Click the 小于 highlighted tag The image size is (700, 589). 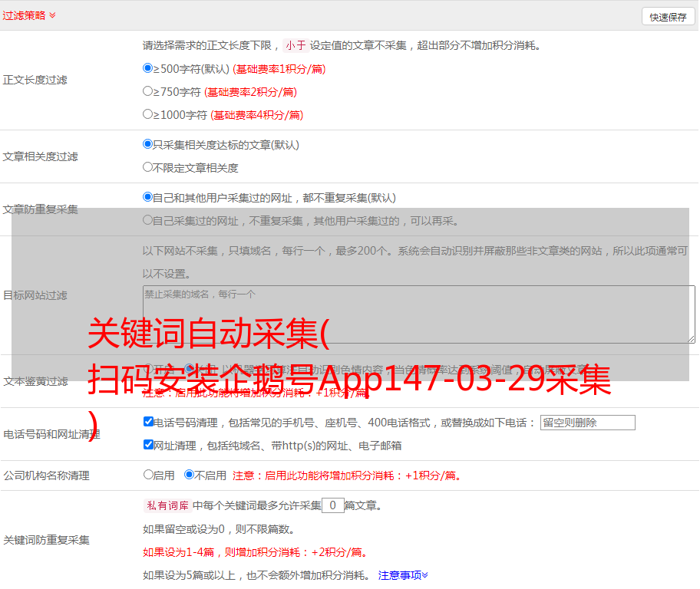click(x=296, y=45)
